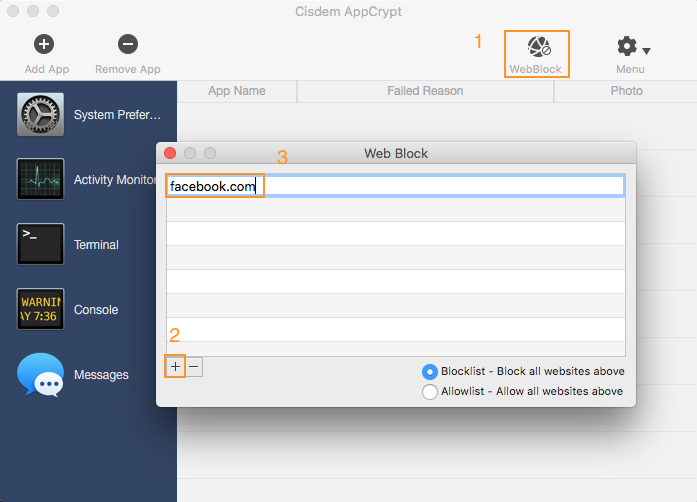Select Activity Monitor icon in sidebar

pos(41,180)
